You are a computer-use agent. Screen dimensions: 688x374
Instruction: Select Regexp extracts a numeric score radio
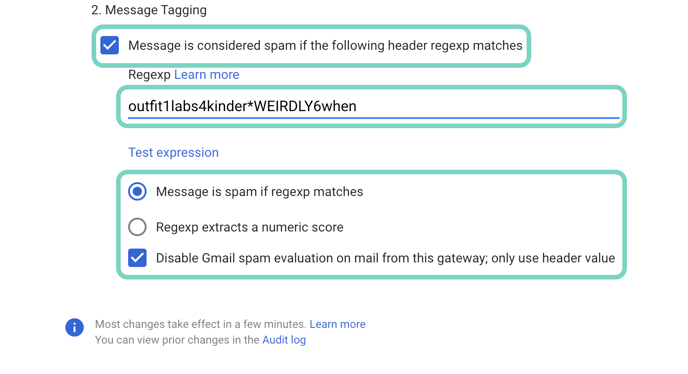coord(137,227)
